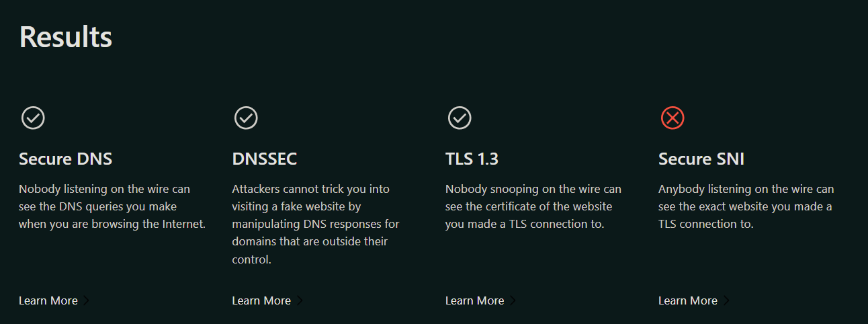Viewport: 868px width, 324px height.
Task: Click the TLS 1.3 certificate description paragraph
Action: click(x=533, y=206)
